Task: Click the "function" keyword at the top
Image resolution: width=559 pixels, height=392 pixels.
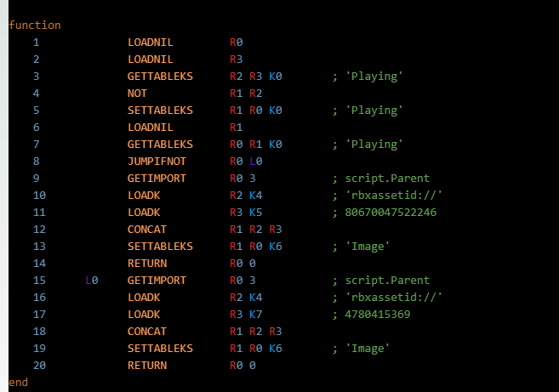Action: click(35, 25)
